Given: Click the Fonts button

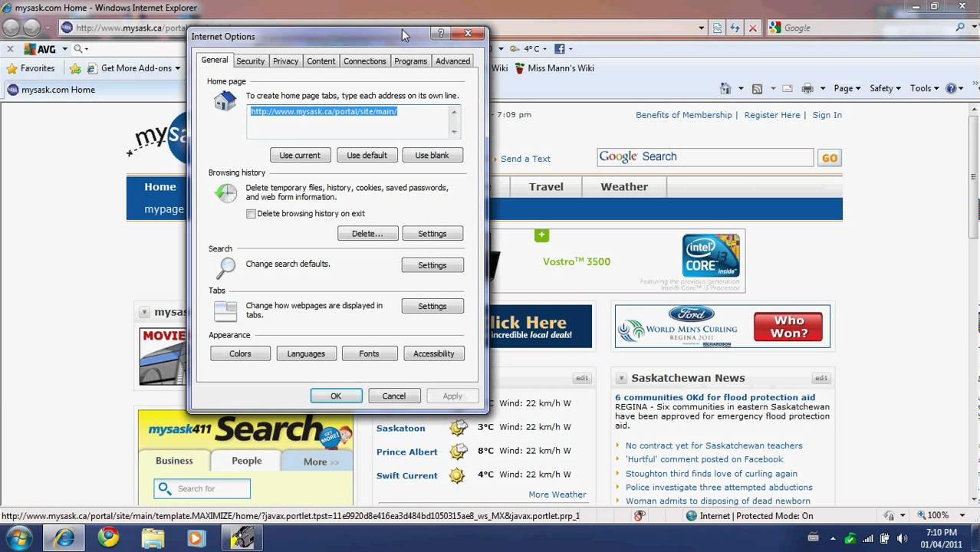Looking at the screenshot, I should point(369,353).
